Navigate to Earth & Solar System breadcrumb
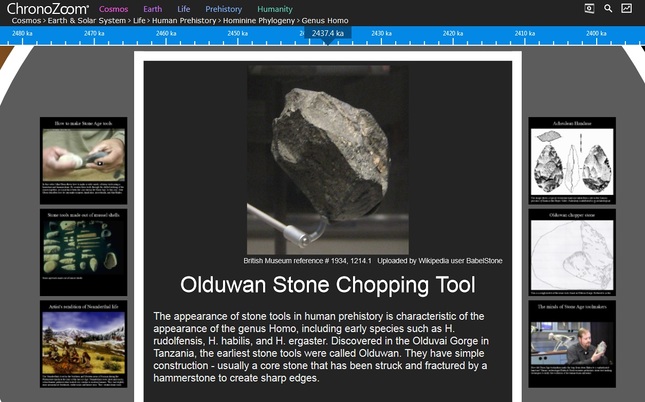 click(x=85, y=20)
